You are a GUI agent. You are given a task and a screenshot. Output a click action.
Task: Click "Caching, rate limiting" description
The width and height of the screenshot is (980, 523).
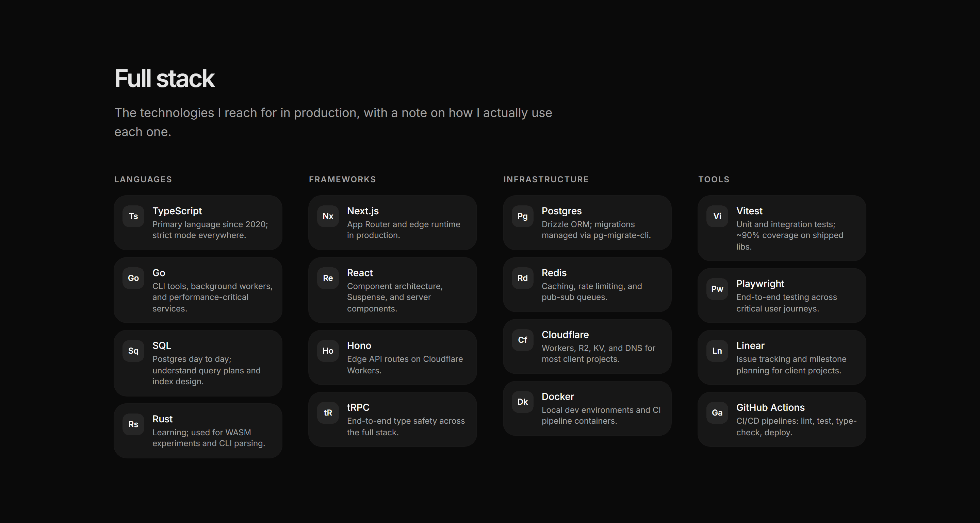pos(592,291)
